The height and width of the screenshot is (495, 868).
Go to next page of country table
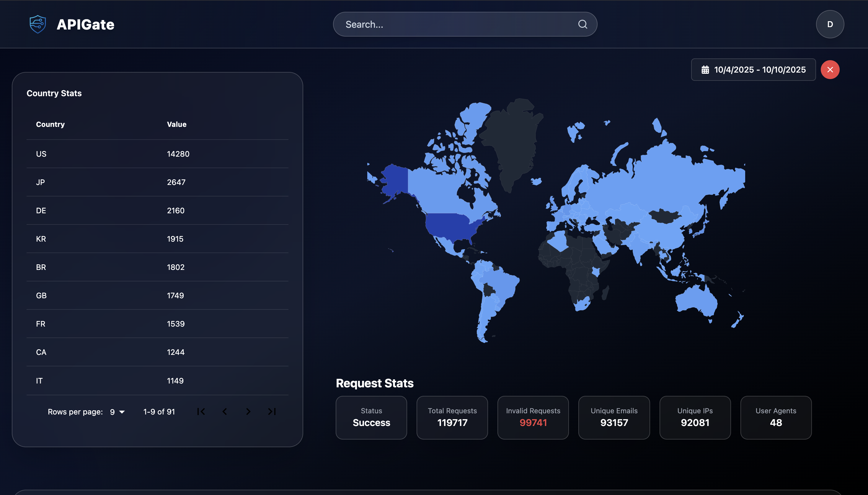(248, 412)
